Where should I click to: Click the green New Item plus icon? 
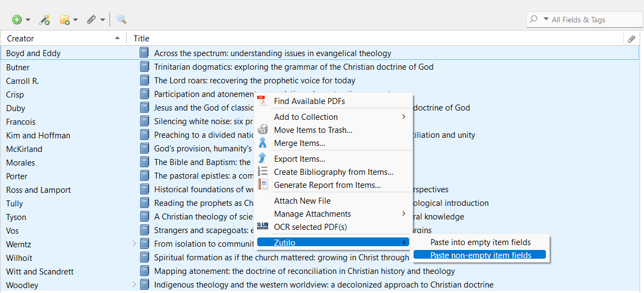click(17, 20)
